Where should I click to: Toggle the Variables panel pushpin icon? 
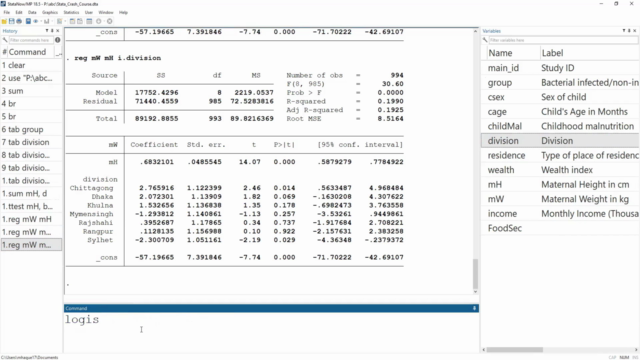click(x=629, y=31)
